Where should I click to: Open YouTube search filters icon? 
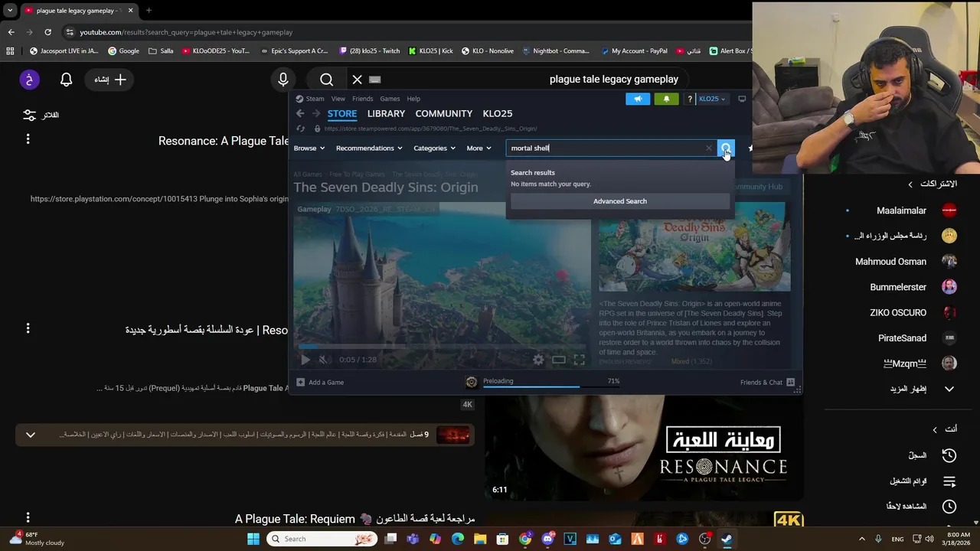pos(29,115)
